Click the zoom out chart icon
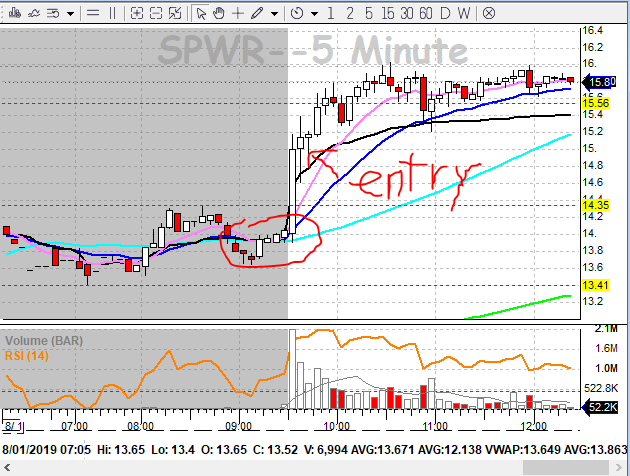The width and height of the screenshot is (630, 476). (156, 14)
